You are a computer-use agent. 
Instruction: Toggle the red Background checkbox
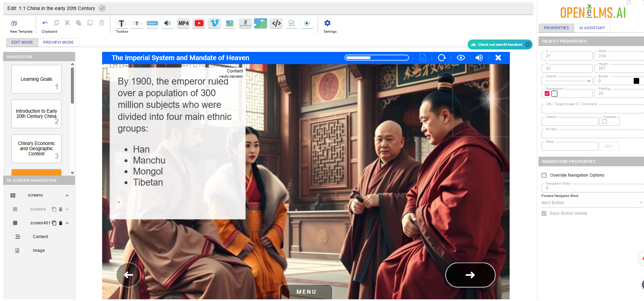(x=547, y=93)
